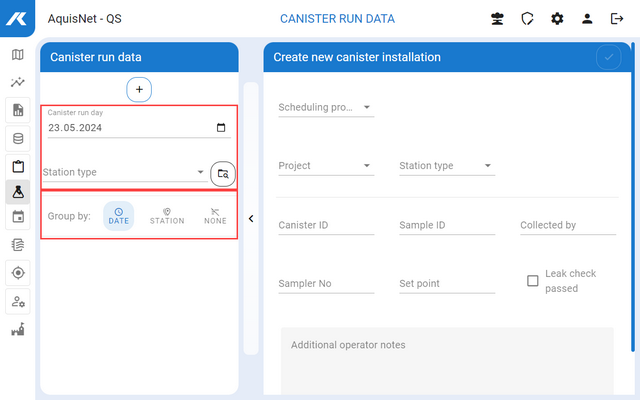
Task: Set grouping to None
Action: tap(214, 216)
